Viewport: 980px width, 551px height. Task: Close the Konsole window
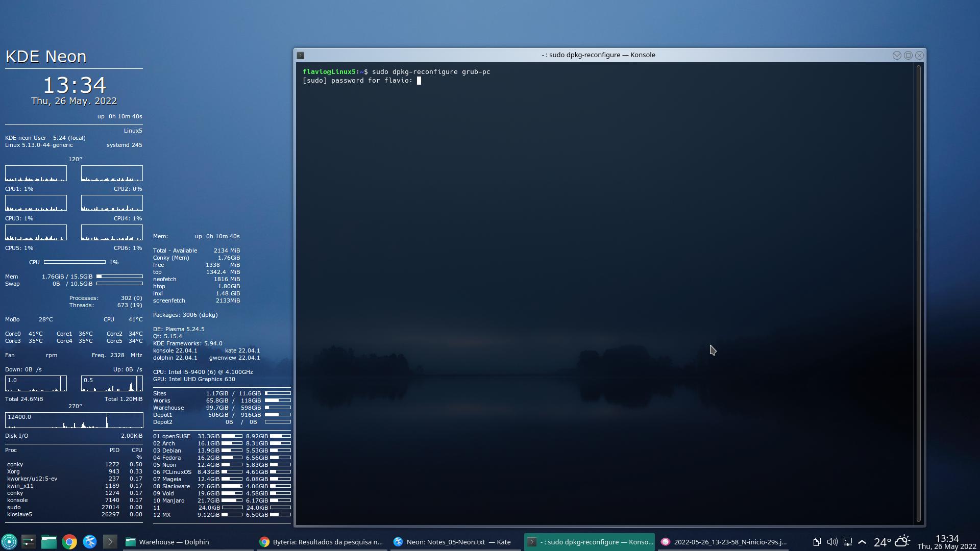point(919,55)
